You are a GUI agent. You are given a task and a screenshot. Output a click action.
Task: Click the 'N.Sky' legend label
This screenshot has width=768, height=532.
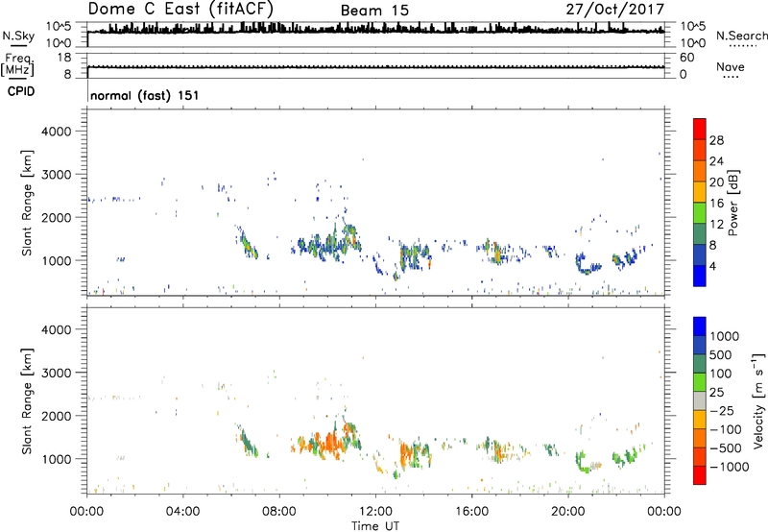point(18,36)
